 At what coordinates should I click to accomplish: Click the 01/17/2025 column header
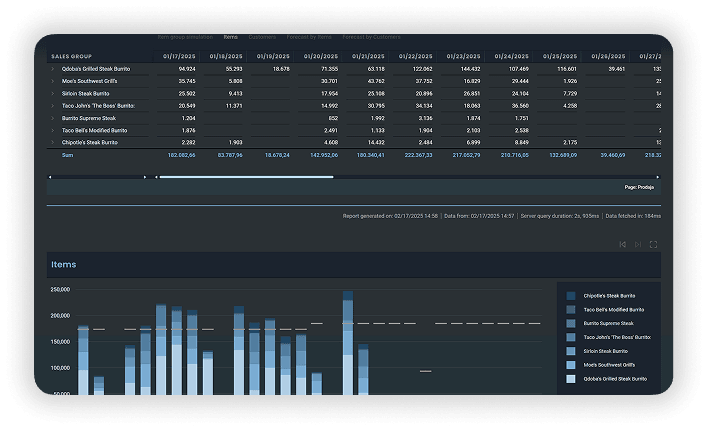pyautogui.click(x=179, y=56)
